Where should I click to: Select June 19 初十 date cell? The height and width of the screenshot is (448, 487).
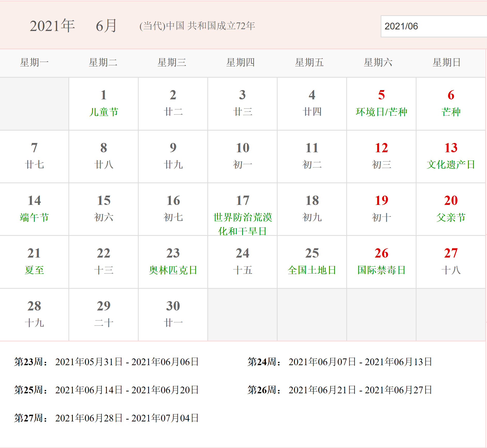[x=381, y=209]
